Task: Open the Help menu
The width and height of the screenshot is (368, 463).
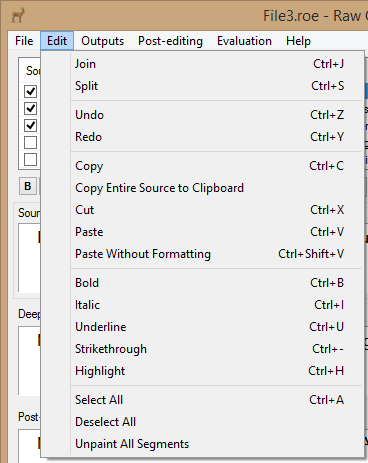Action: coord(298,41)
